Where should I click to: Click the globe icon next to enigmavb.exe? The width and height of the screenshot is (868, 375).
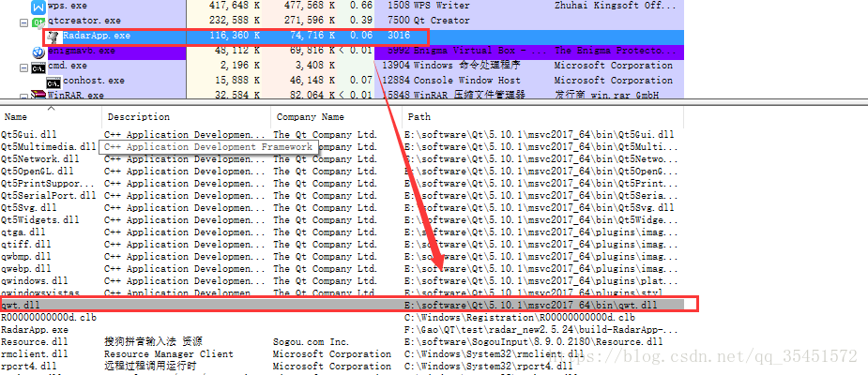point(38,52)
